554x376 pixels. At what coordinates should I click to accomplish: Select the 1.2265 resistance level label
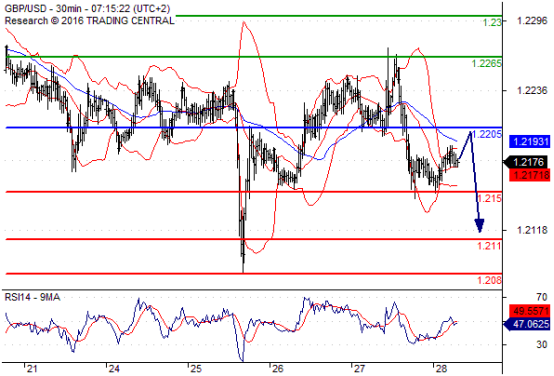pyautogui.click(x=487, y=64)
